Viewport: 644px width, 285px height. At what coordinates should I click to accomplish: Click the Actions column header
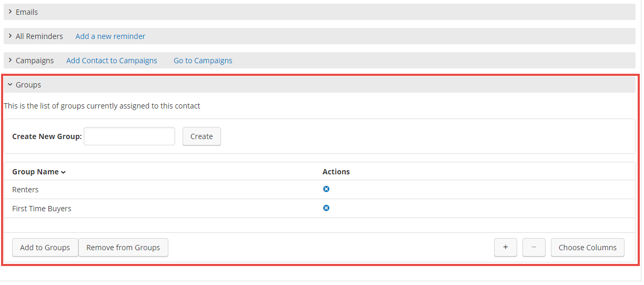[x=336, y=172]
